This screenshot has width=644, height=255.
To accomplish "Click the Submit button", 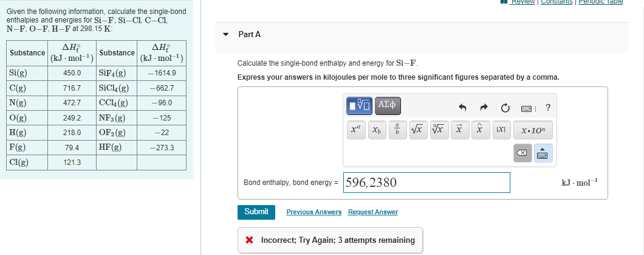I will point(256,212).
